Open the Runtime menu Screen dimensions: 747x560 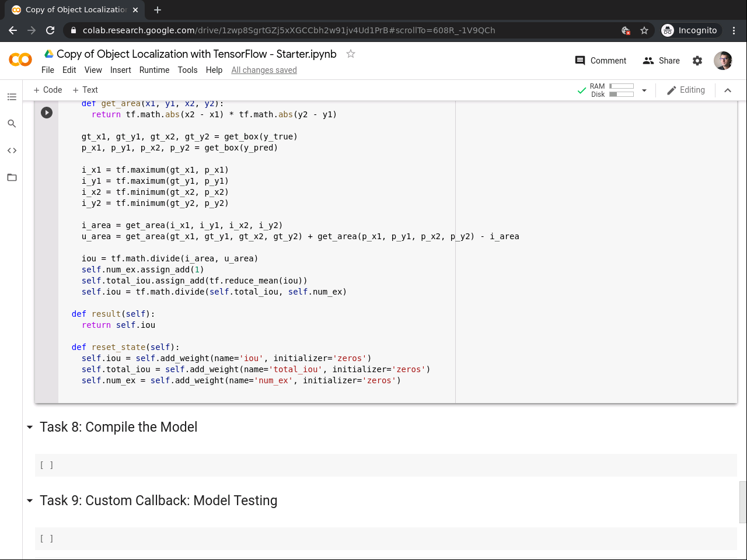(155, 70)
